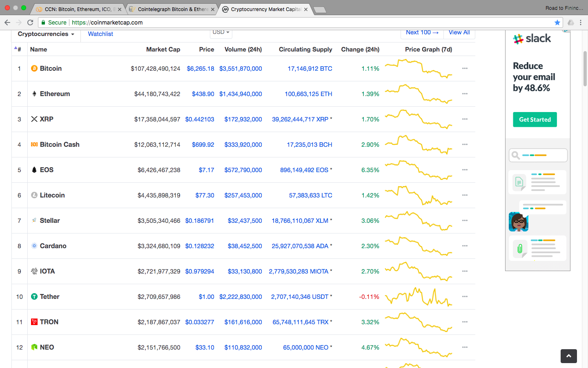The height and width of the screenshot is (368, 588).
Task: Open a new browser tab
Action: [x=320, y=10]
